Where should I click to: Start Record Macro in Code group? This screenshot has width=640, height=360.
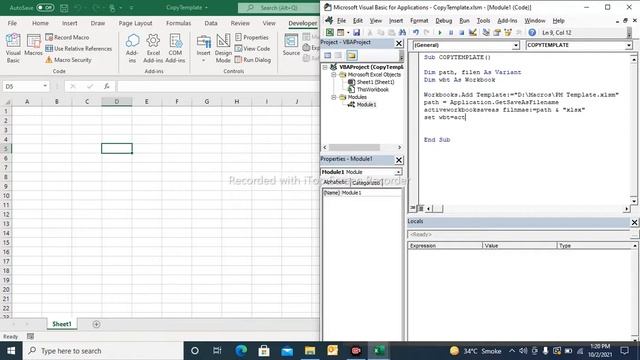point(67,37)
